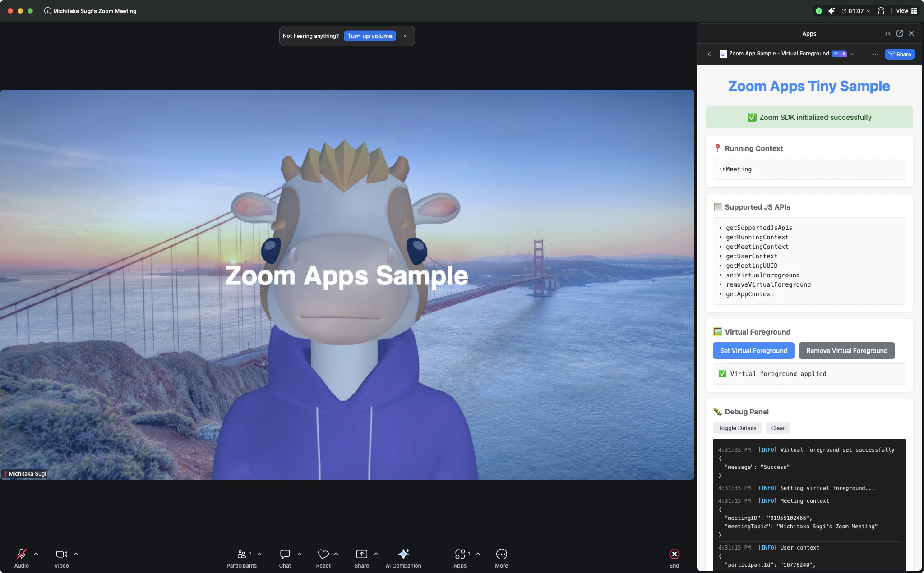Viewport: 924px width, 573px height.
Task: Click the Michitaka Sugi's Zoom Meeting window title
Action: [95, 11]
